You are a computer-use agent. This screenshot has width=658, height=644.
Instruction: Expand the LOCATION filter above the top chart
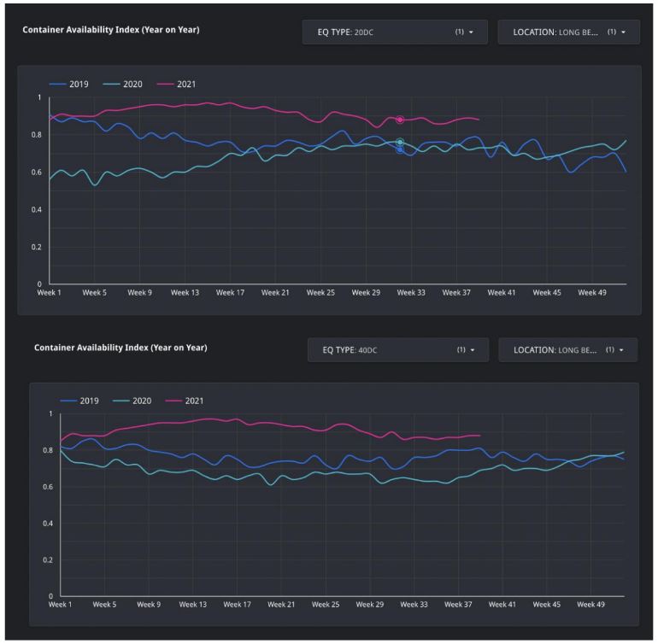pyautogui.click(x=568, y=32)
